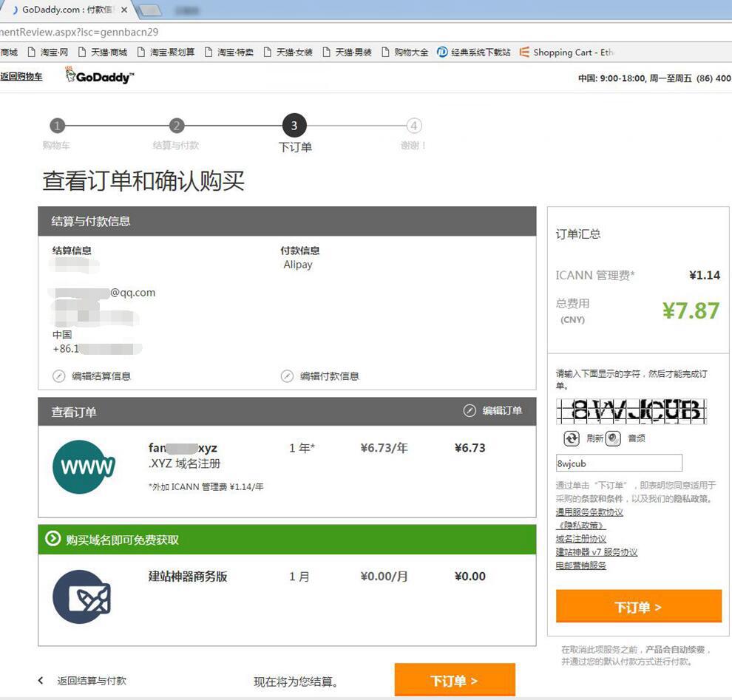Click the back arrow beside 返回结算与付款
The height and width of the screenshot is (700, 732).
click(x=41, y=681)
